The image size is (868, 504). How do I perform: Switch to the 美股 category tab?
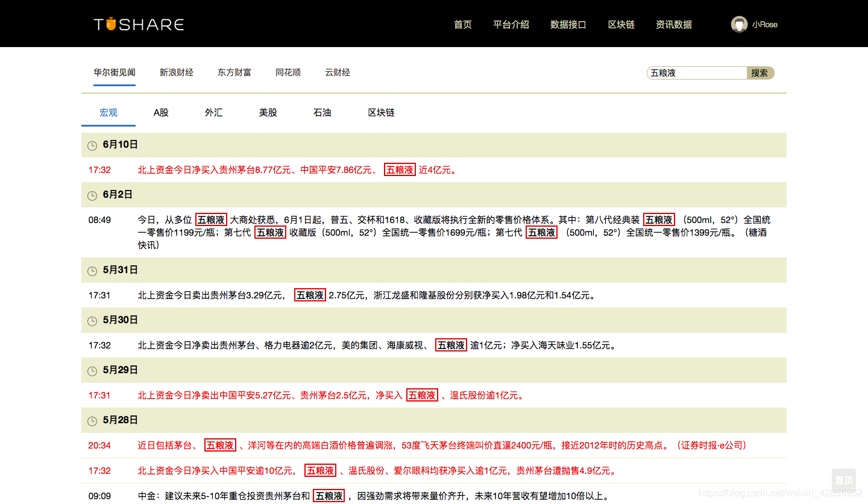pyautogui.click(x=268, y=113)
